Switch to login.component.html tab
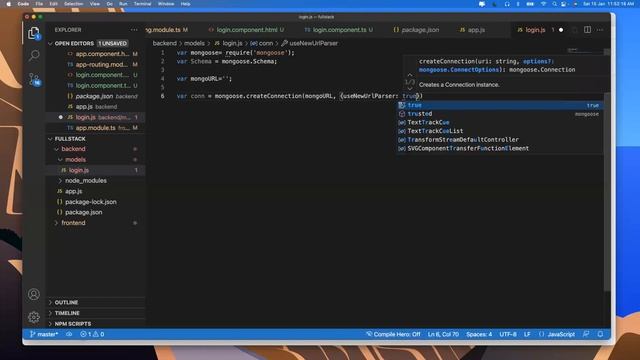 (247, 30)
